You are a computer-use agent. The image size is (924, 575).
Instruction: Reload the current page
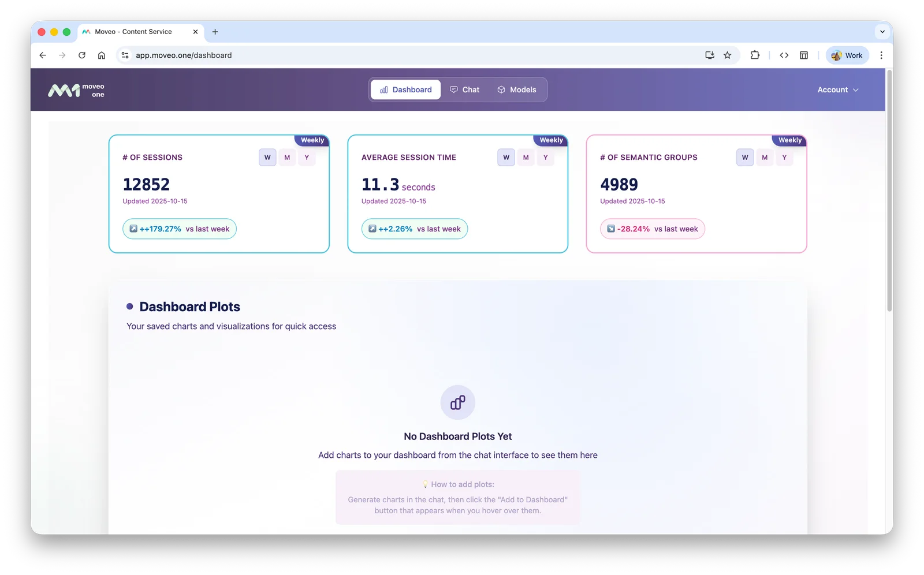(82, 55)
